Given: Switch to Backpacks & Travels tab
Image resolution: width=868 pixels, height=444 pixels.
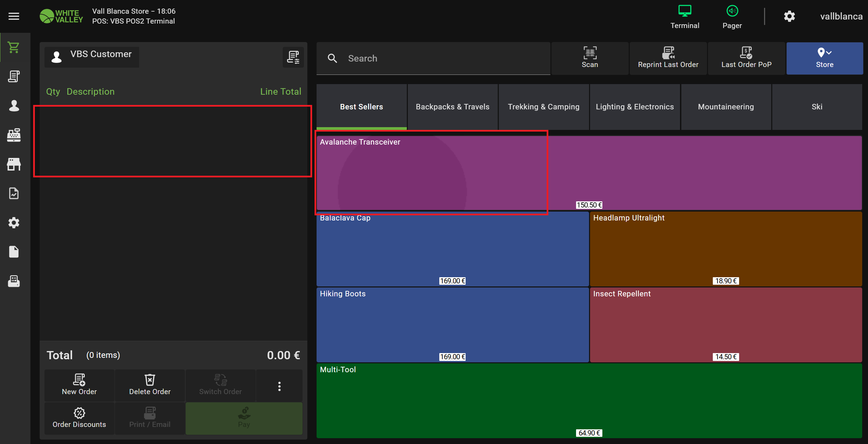Looking at the screenshot, I should point(452,107).
